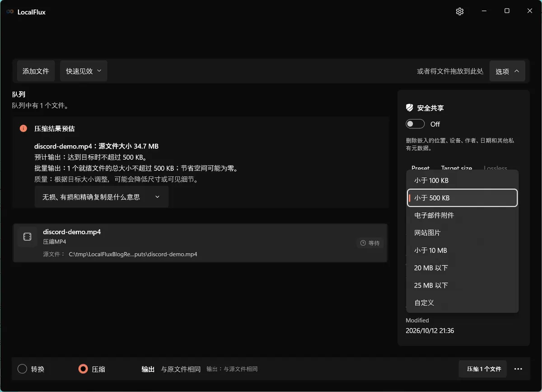This screenshot has height=392, width=542.
Task: Expand the 快速见效 dropdown
Action: 84,71
